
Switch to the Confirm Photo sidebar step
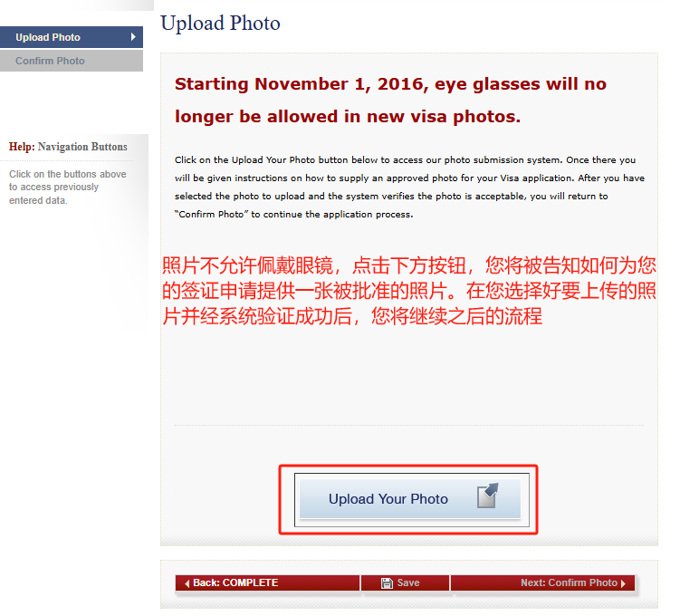[72, 61]
